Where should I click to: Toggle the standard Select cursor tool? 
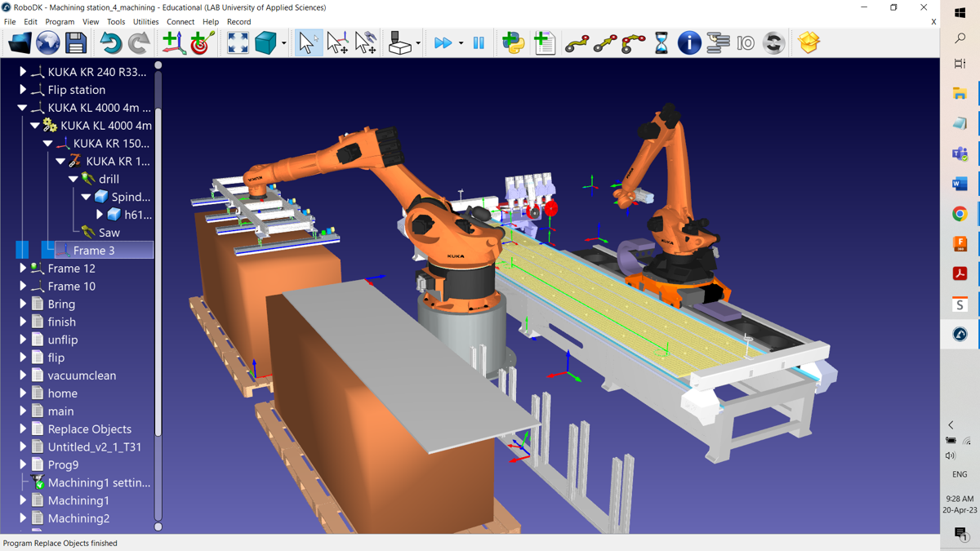(309, 43)
